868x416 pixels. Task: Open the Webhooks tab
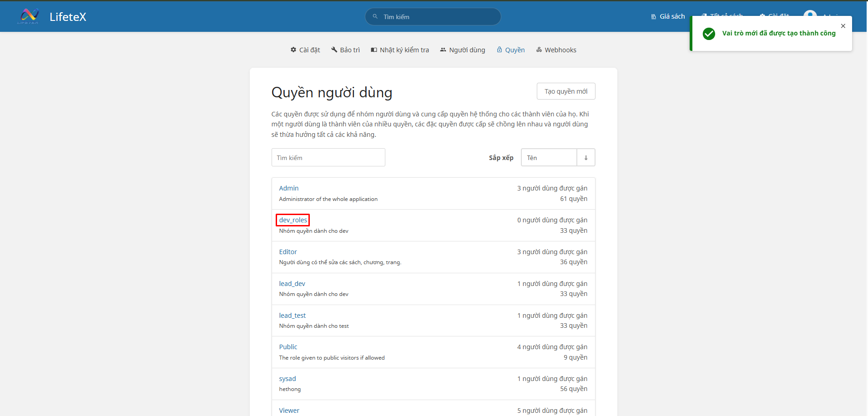click(x=556, y=50)
